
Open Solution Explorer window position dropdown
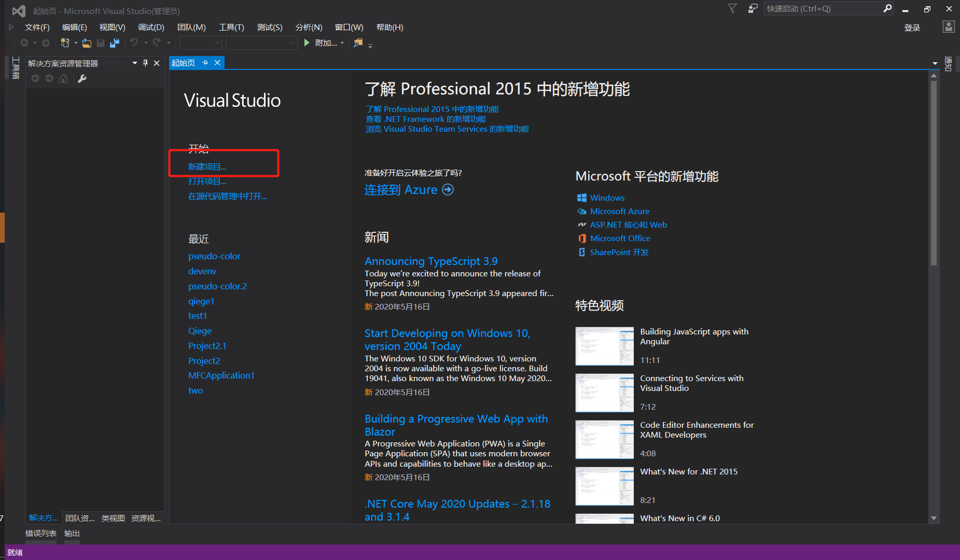135,63
